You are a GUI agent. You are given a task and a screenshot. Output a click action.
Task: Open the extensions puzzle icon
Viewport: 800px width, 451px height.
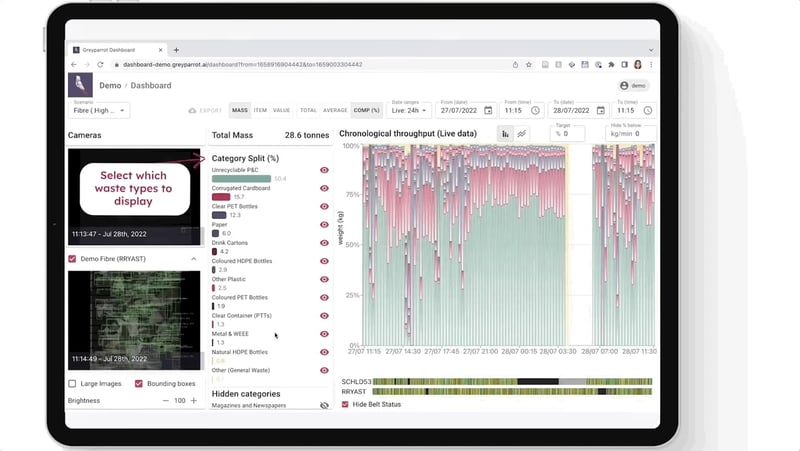[611, 65]
